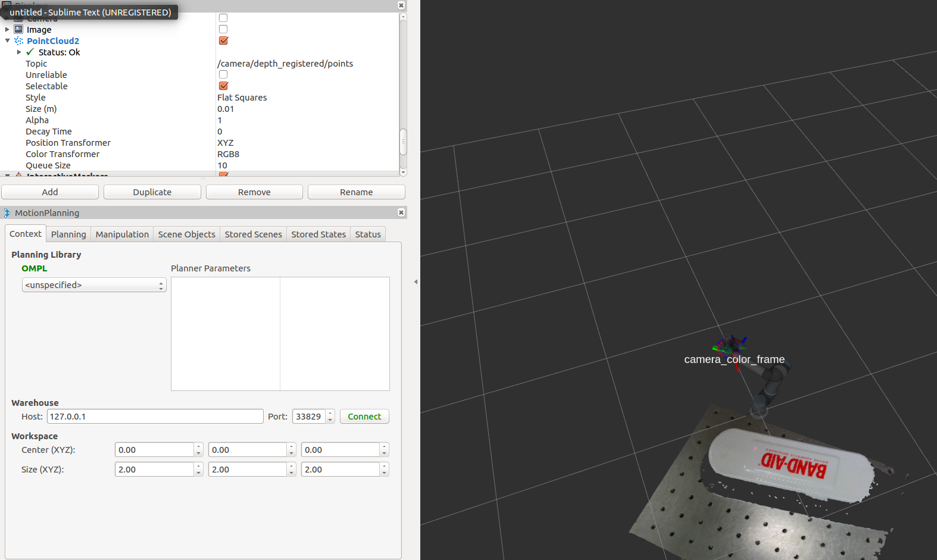This screenshot has height=560, width=937.
Task: Click the Topic value /camera/depth_registered/points
Action: [x=285, y=64]
